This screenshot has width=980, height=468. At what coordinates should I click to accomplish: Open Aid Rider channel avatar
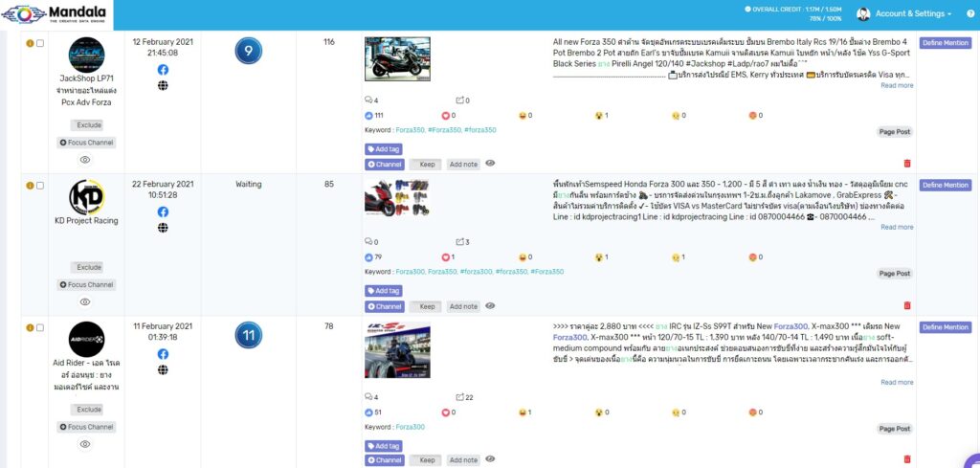(86, 340)
